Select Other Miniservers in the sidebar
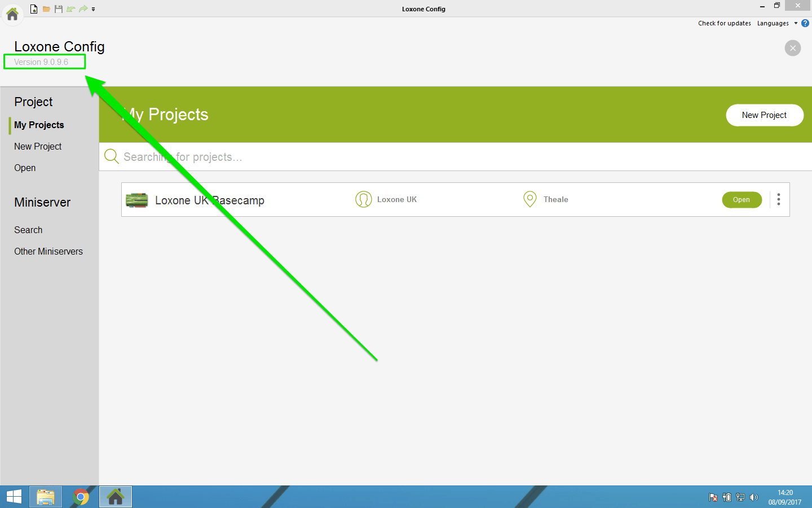The height and width of the screenshot is (508, 812). (48, 251)
